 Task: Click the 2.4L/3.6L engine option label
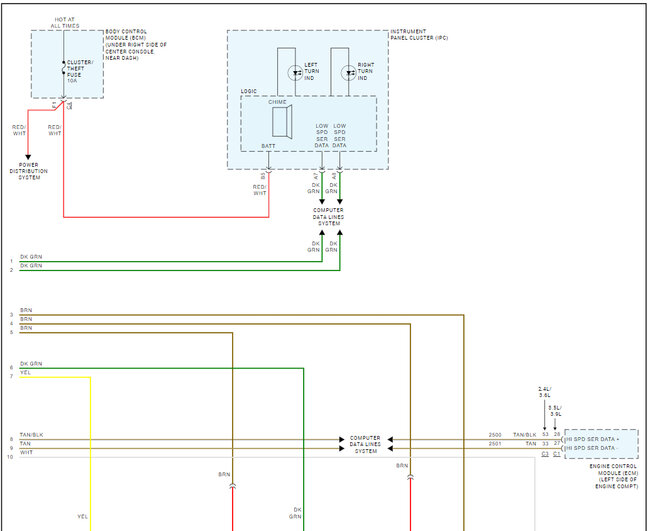pyautogui.click(x=545, y=392)
